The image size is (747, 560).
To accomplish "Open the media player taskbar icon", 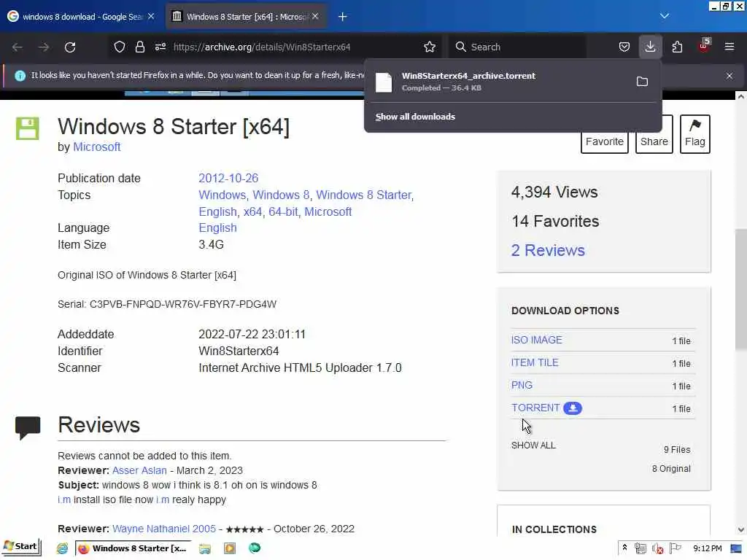I will pyautogui.click(x=230, y=548).
